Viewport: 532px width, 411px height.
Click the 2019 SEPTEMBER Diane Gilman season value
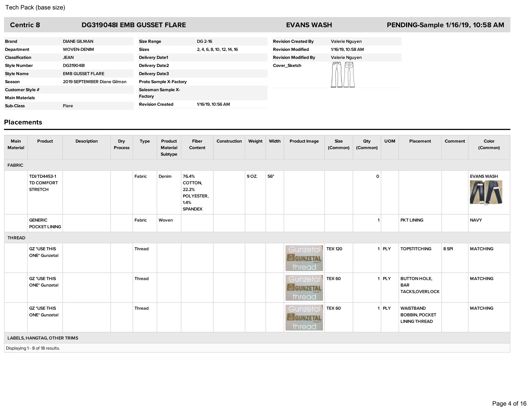click(x=94, y=82)
